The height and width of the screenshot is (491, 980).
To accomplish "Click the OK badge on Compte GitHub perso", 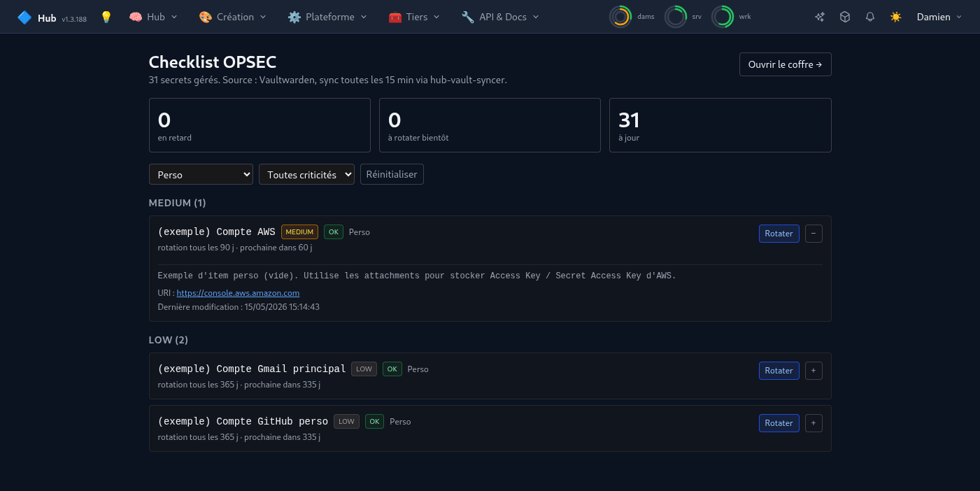I will 374,421.
